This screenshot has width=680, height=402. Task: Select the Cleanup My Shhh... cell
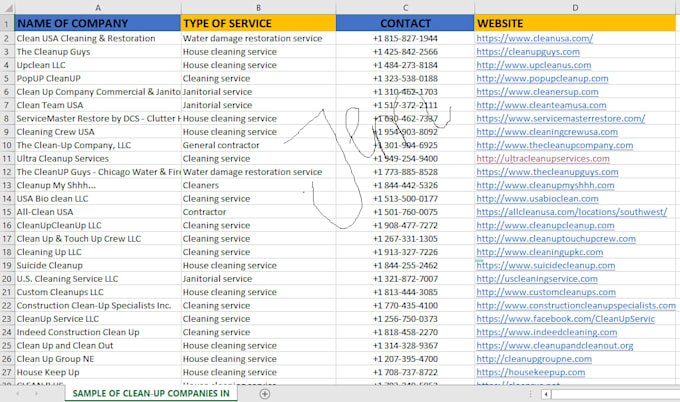(x=98, y=185)
